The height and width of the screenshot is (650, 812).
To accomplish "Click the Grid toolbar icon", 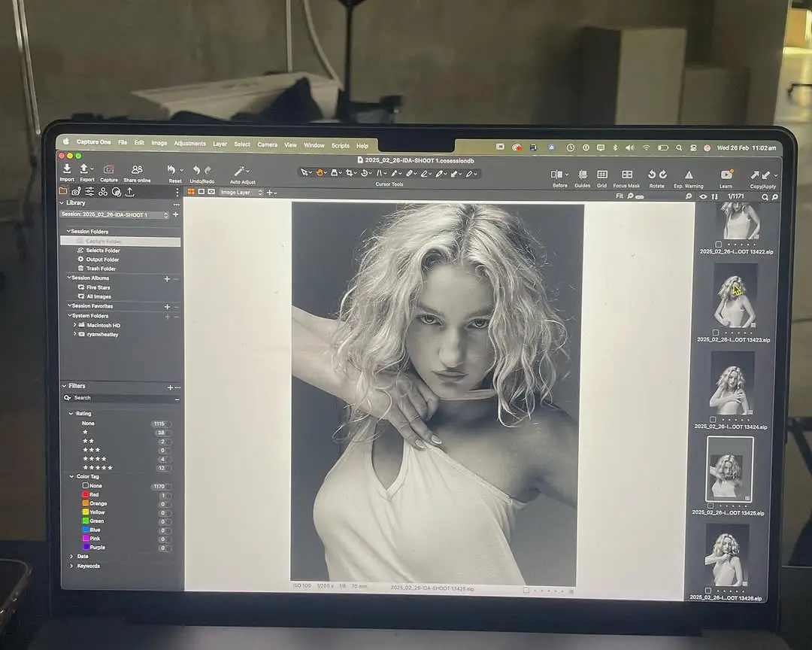I will click(x=601, y=175).
